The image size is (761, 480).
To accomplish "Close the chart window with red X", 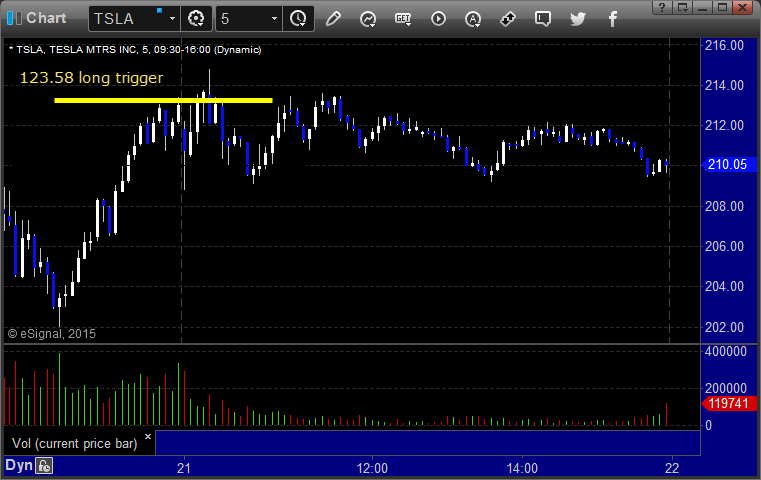I will pos(743,7).
